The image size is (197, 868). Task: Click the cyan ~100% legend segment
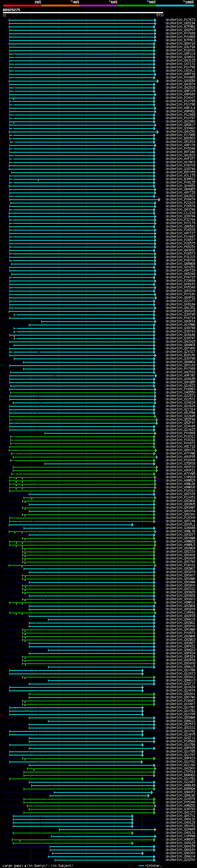click(x=175, y=6)
